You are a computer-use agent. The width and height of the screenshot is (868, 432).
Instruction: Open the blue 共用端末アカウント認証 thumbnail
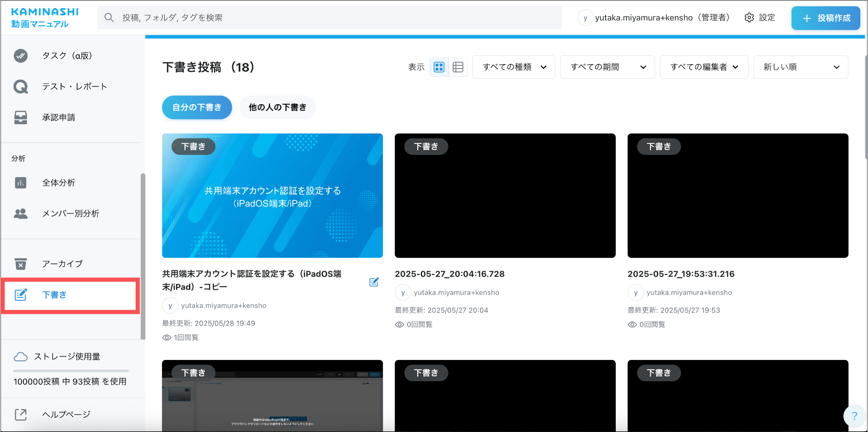[273, 196]
